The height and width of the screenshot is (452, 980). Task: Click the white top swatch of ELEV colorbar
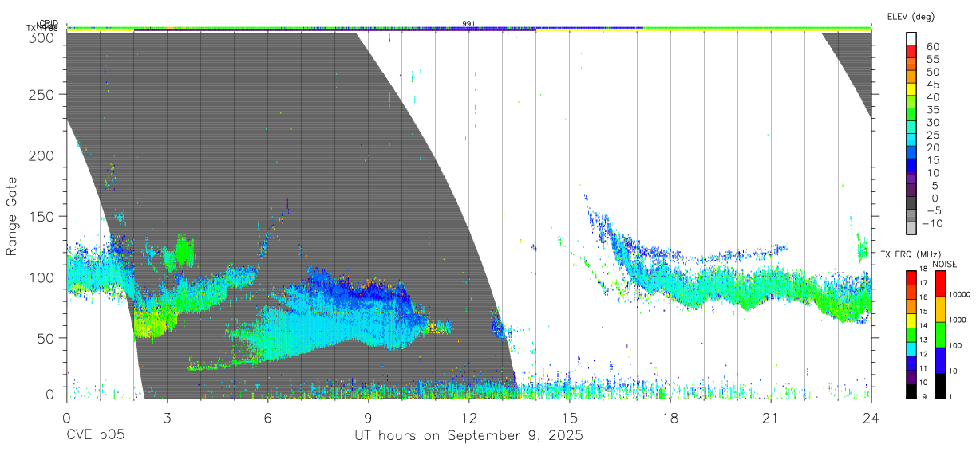tap(911, 38)
